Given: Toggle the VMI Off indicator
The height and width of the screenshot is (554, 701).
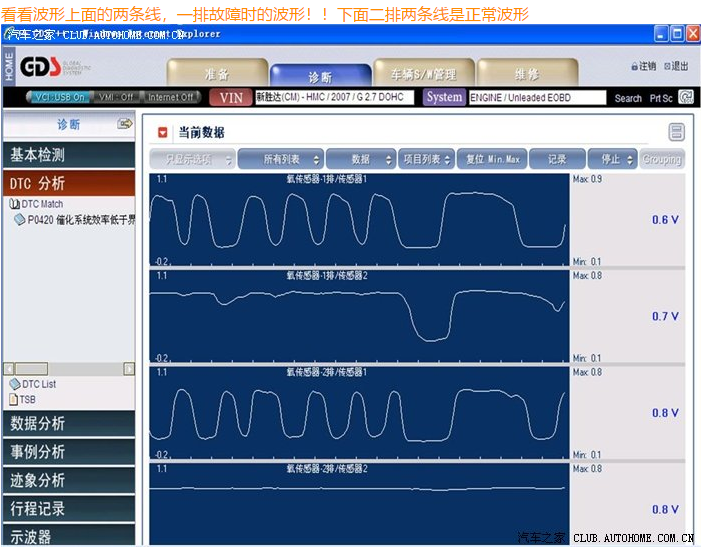Looking at the screenshot, I should [x=116, y=97].
